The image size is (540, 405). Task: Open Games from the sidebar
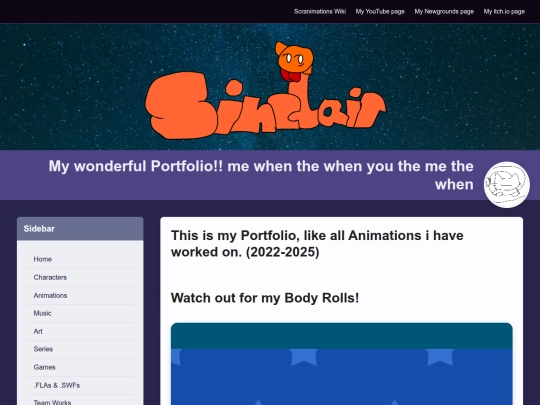point(80,367)
